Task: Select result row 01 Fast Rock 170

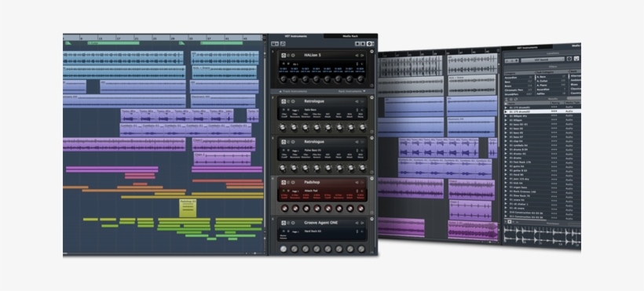Action: tap(542, 162)
